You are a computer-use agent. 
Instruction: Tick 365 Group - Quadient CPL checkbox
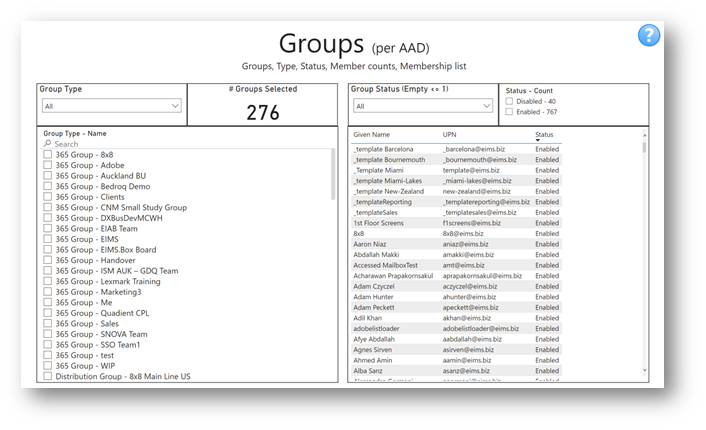47,313
